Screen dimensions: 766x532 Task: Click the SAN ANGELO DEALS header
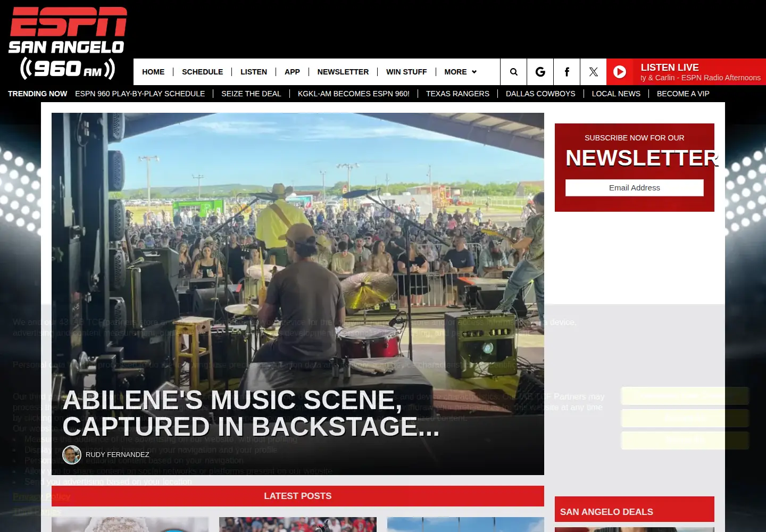tap(634, 510)
